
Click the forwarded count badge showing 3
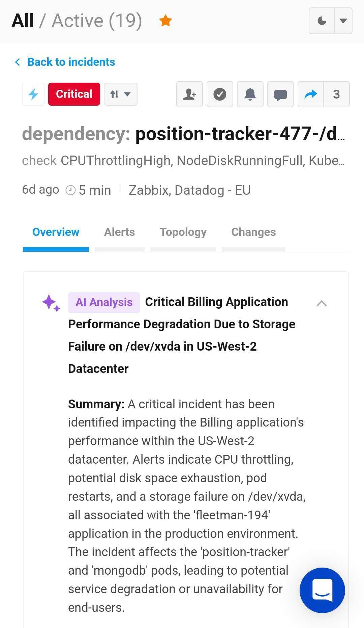click(336, 94)
